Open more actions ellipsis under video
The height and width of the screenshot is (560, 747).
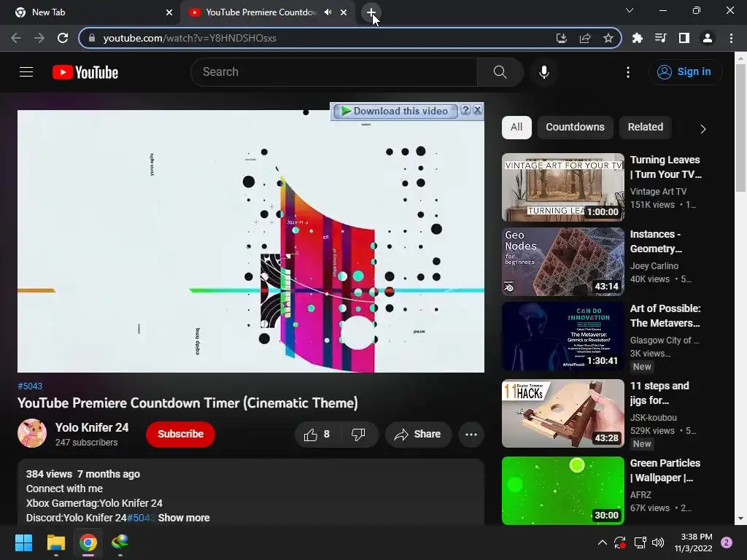pyautogui.click(x=471, y=435)
